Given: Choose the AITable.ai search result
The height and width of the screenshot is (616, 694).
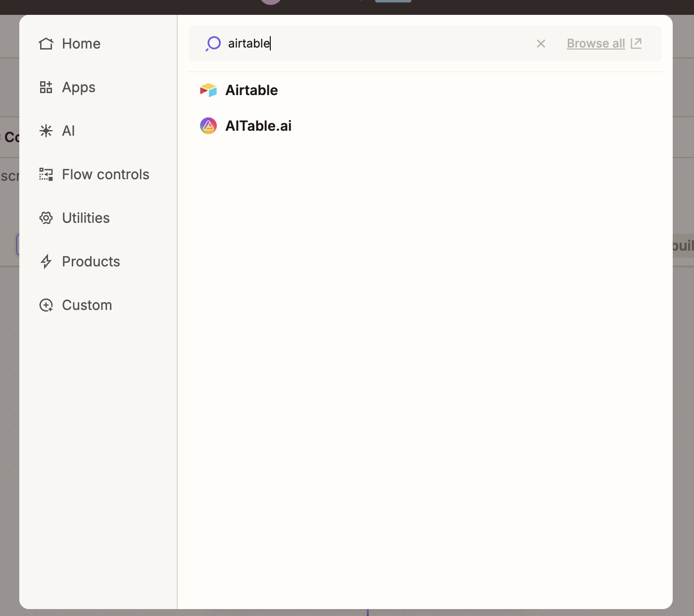Looking at the screenshot, I should tap(258, 126).
